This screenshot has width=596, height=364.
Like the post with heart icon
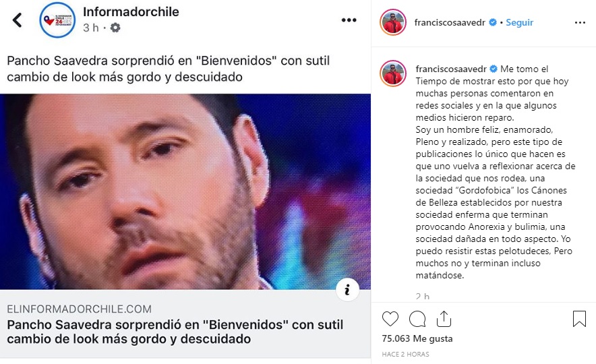(390, 319)
